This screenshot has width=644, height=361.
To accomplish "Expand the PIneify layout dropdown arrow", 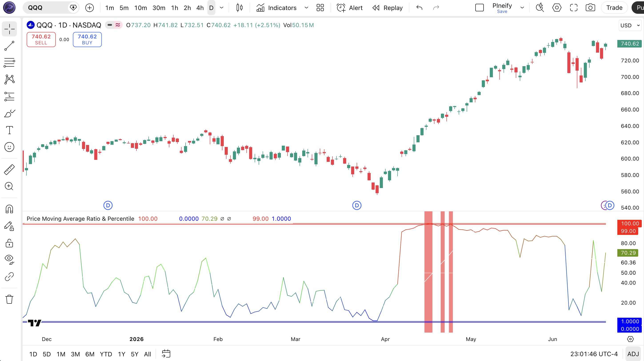I will tap(522, 8).
